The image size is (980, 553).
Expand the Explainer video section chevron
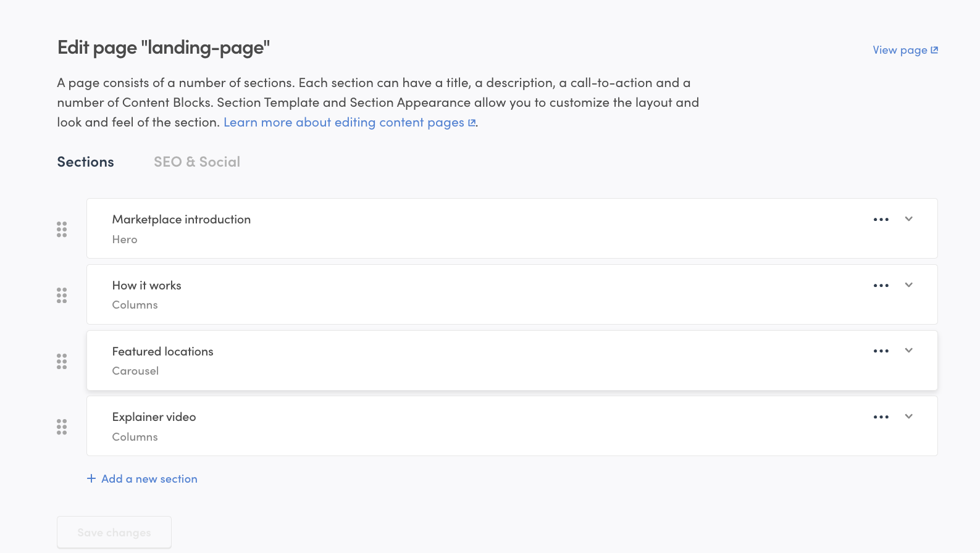(x=908, y=417)
